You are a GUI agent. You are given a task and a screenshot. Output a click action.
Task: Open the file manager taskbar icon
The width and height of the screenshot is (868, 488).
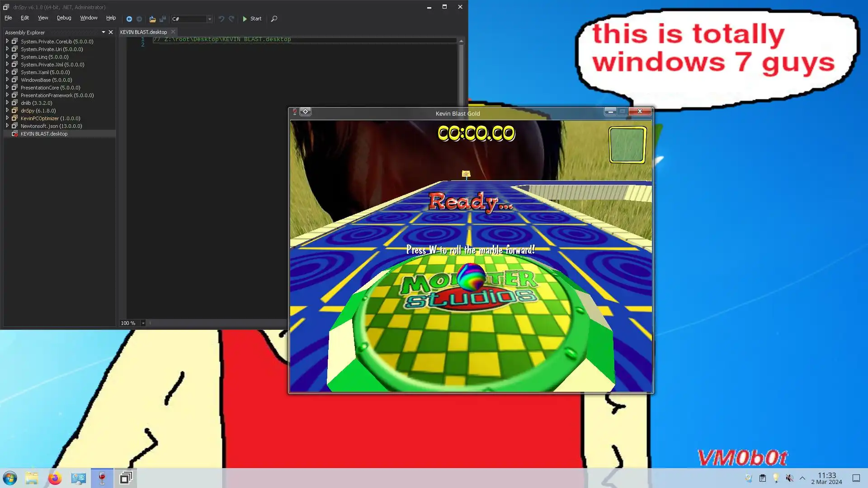[32, 478]
